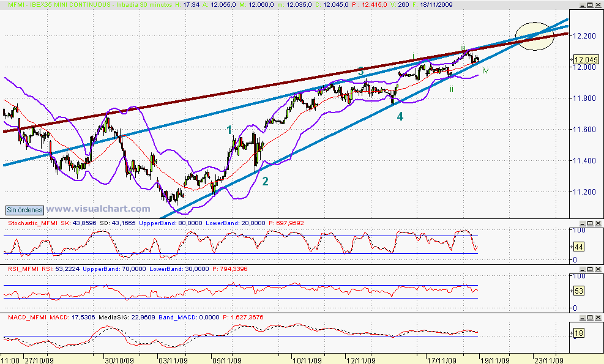Select the RSI value tag 53
The image size is (604, 364).
[579, 291]
